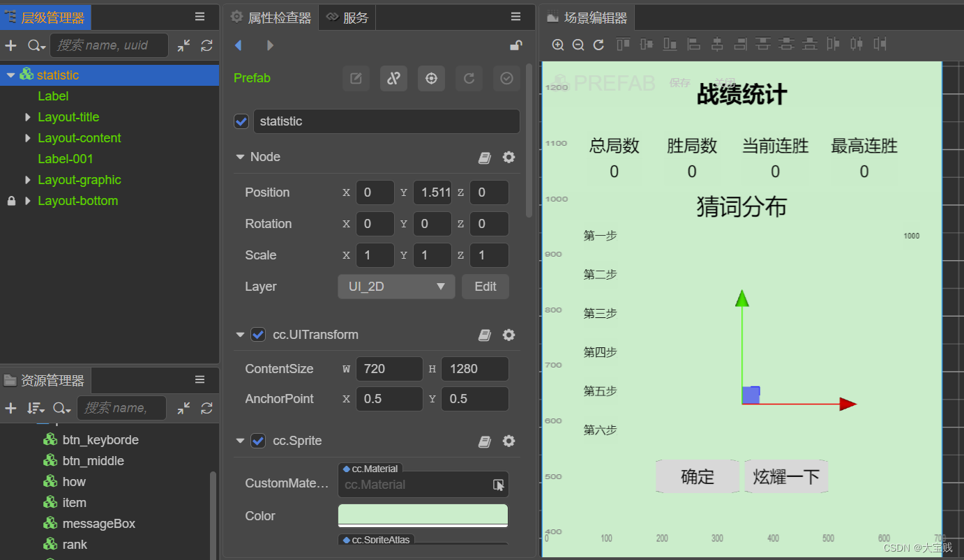Screen dimensions: 964x560
Task: Click the add node plus icon in hierarchy
Action: 11,45
